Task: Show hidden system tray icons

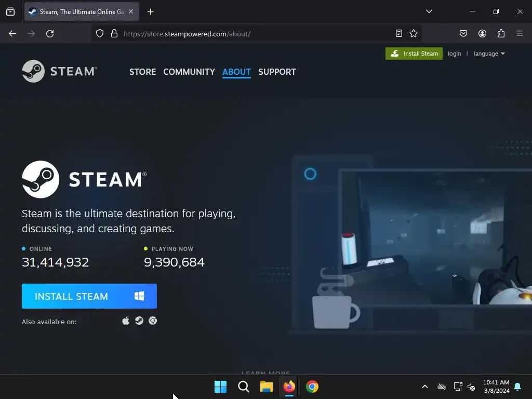Action: [x=425, y=387]
